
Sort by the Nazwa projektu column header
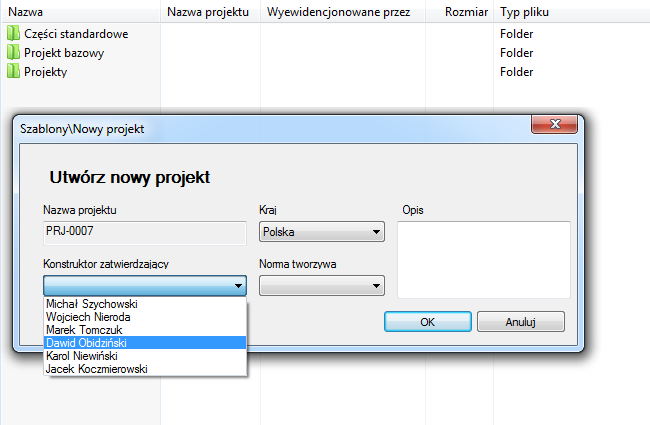(210, 12)
